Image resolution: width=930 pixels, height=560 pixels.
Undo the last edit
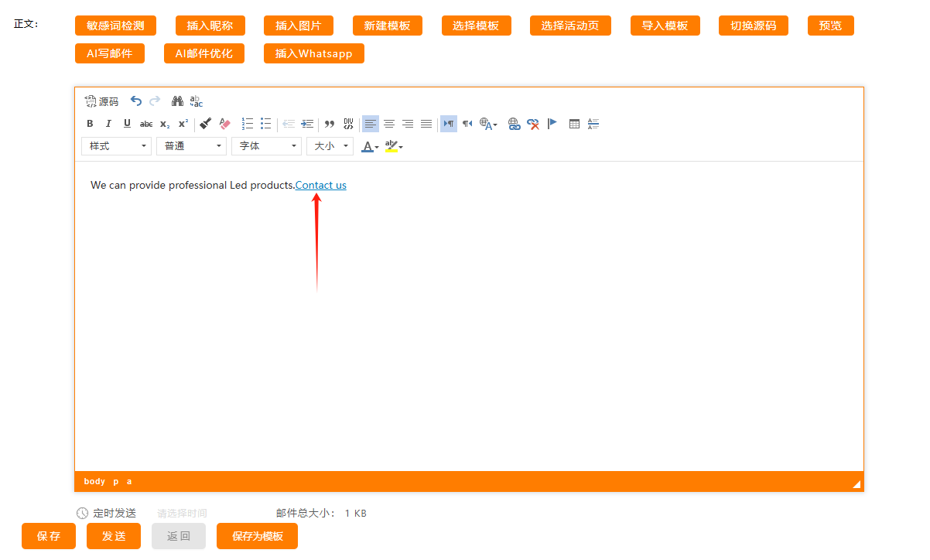pos(136,101)
